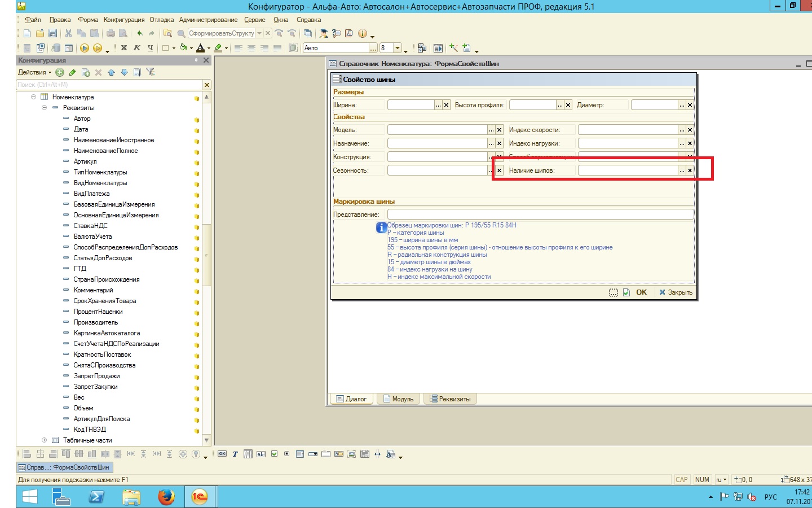Insert a table box control icon
The image size is (812, 508).
coord(248,454)
